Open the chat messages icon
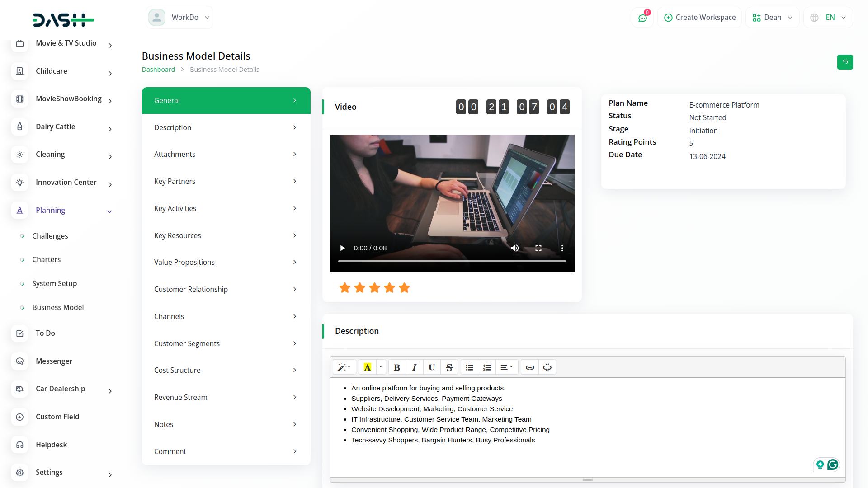 (x=642, y=18)
